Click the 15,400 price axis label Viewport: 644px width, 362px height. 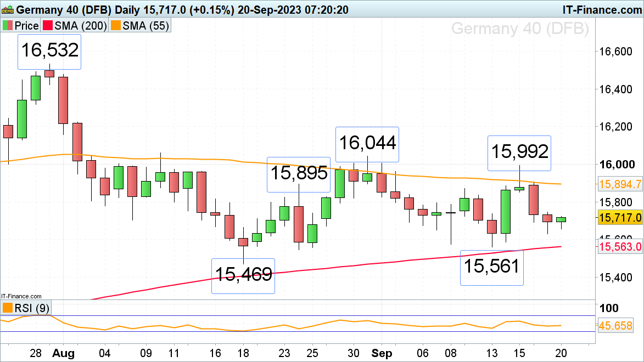[615, 278]
